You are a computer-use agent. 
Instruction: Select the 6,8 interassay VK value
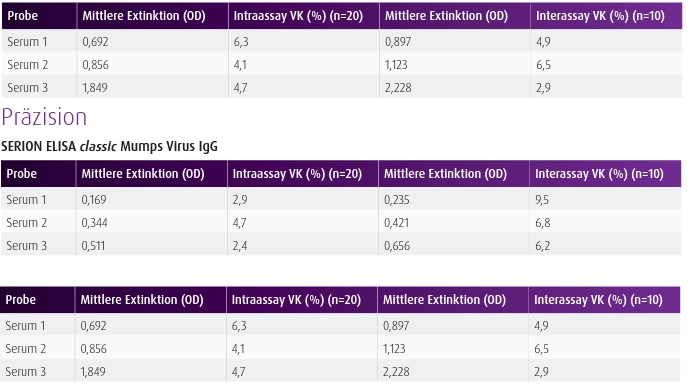point(542,223)
